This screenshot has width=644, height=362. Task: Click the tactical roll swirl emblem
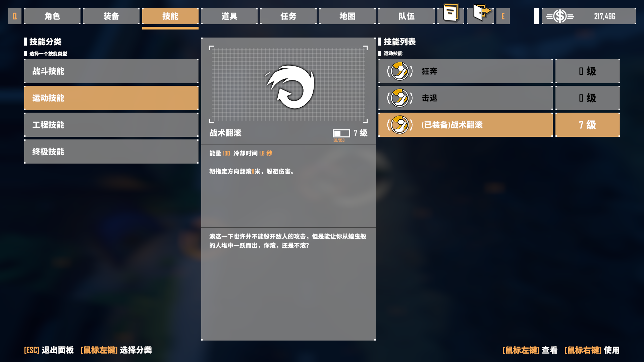click(290, 86)
